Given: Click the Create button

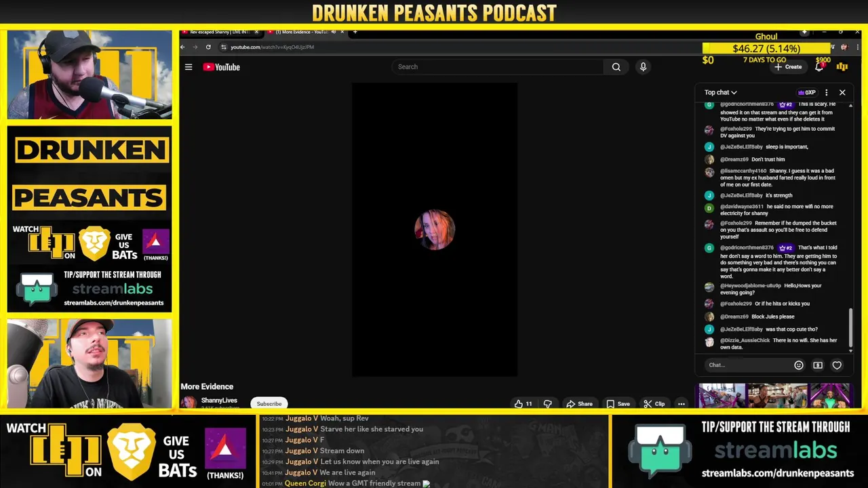Looking at the screenshot, I should 788,67.
